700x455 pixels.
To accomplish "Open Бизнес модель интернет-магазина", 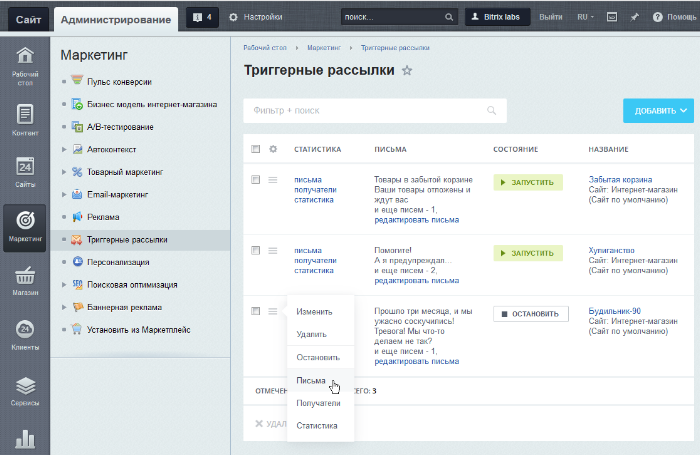I will [152, 104].
